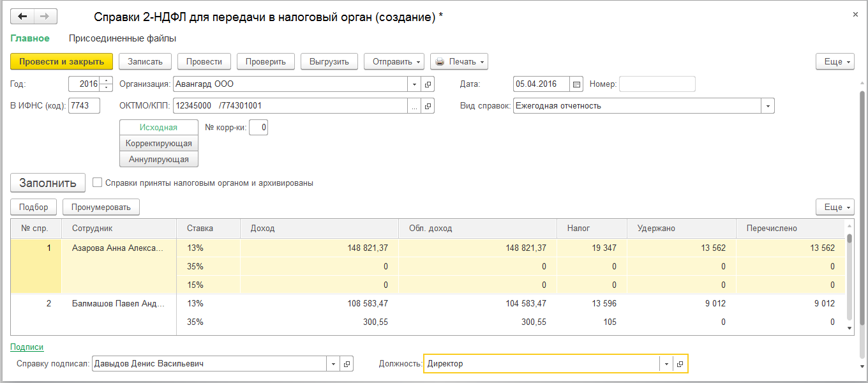Increase the year with the up spinner

click(107, 80)
